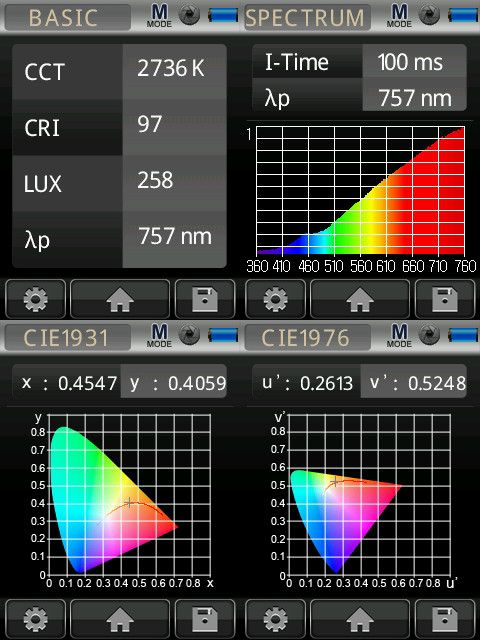480x640 pixels.
Task: Tap the x : 0.4547 coordinate
Action: 66,381
